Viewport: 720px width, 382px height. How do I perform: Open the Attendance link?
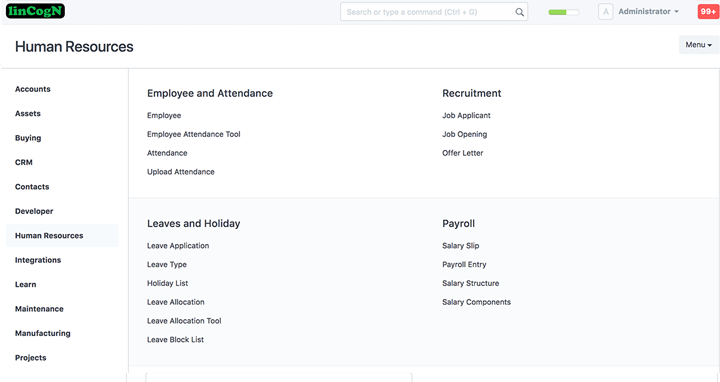click(x=167, y=153)
